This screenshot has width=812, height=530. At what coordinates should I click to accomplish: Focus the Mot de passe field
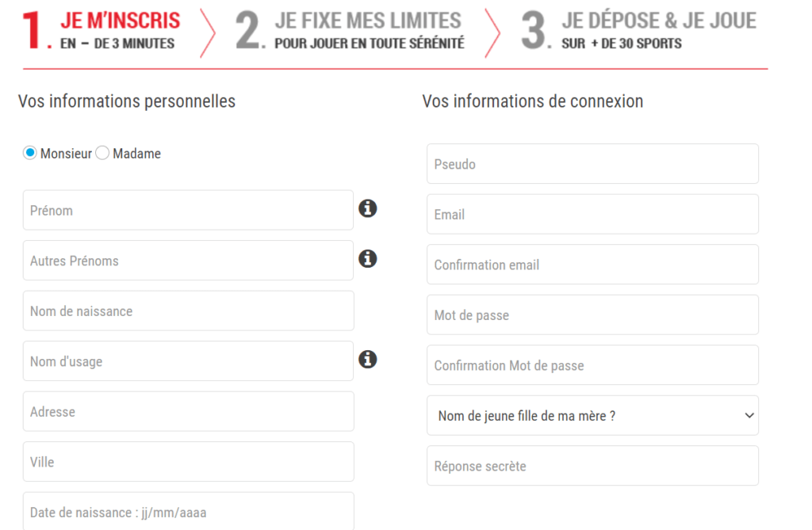click(592, 315)
